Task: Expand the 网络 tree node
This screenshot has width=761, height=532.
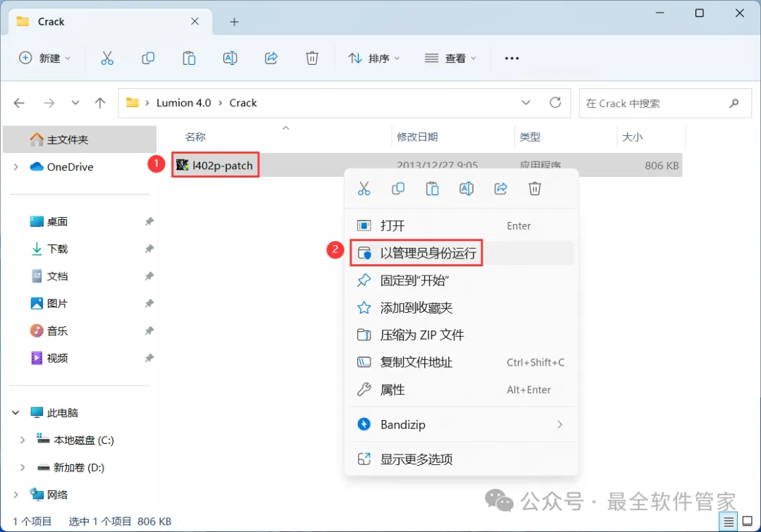Action: pyautogui.click(x=16, y=495)
